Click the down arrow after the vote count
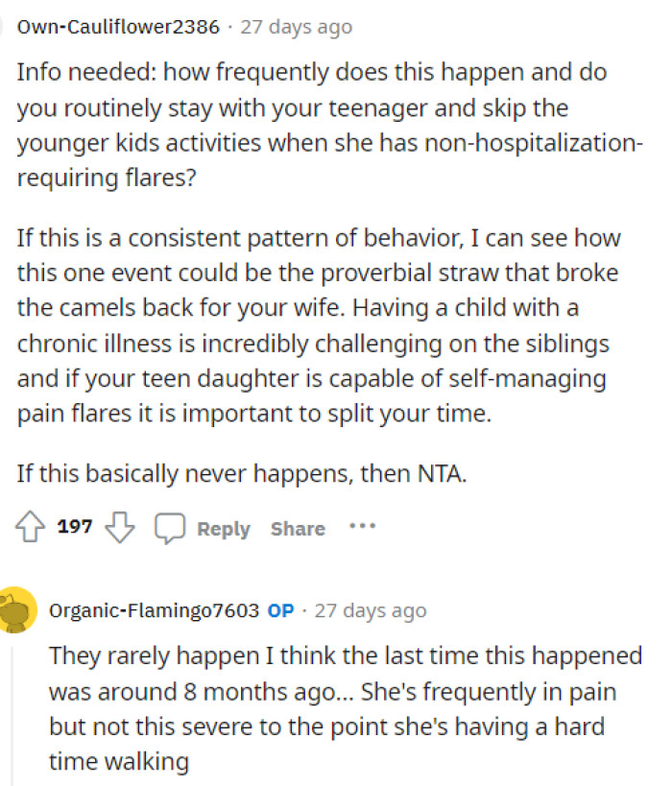The width and height of the screenshot is (672, 786). pyautogui.click(x=118, y=526)
